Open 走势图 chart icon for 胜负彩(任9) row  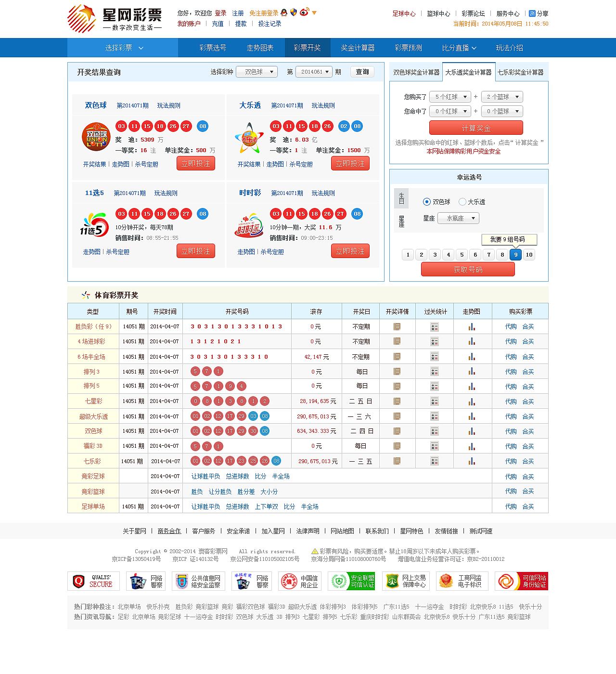(472, 327)
